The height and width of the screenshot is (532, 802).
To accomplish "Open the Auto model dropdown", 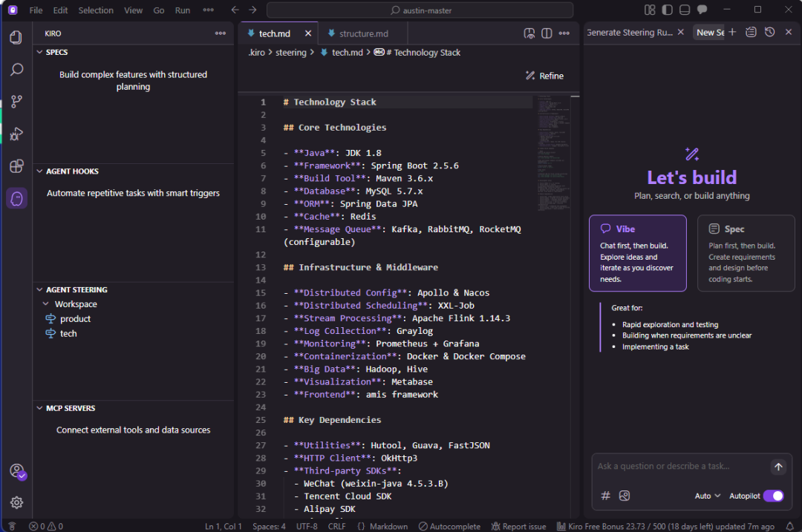I will tap(708, 496).
